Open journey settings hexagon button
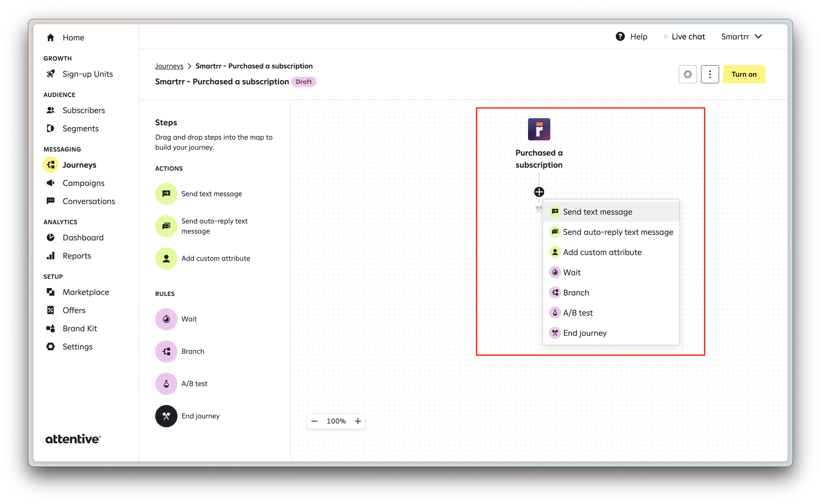Viewport: 821px width, 504px height. 687,74
